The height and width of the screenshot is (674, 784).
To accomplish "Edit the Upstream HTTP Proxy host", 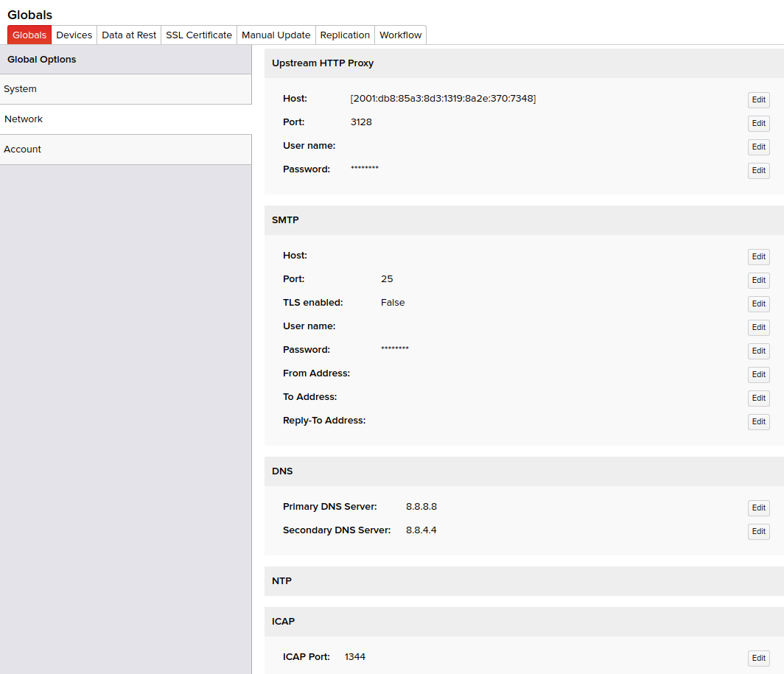I will pos(758,100).
